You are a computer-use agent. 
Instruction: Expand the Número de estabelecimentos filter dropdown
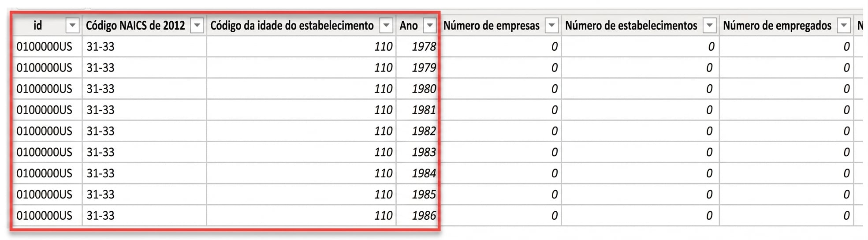709,26
